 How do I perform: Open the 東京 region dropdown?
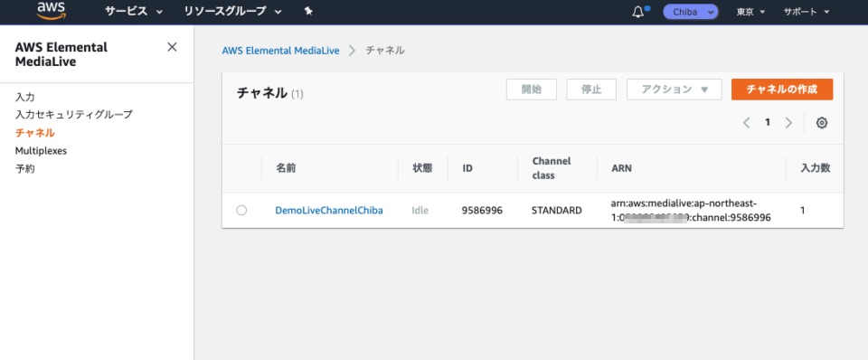[x=750, y=12]
